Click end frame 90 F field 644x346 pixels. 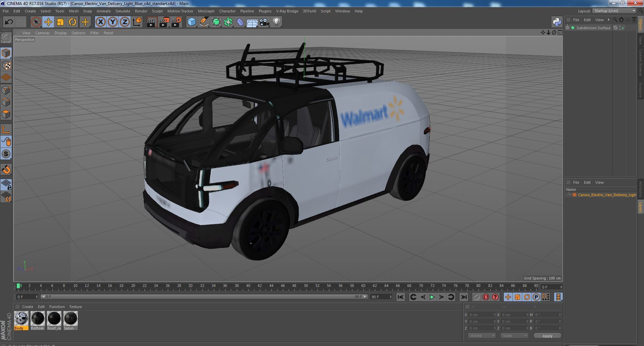click(x=381, y=297)
